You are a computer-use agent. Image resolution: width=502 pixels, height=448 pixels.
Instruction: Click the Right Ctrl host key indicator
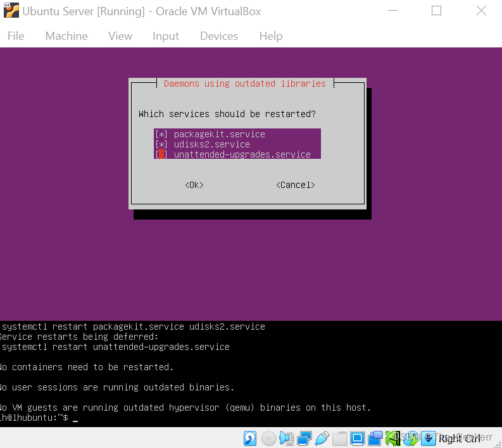pos(459,439)
